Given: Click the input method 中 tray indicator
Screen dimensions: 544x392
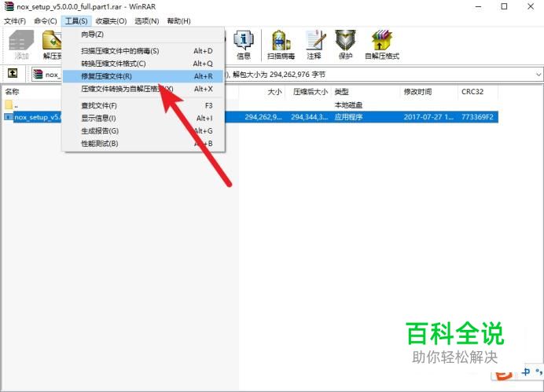Looking at the screenshot, I should (x=526, y=372).
